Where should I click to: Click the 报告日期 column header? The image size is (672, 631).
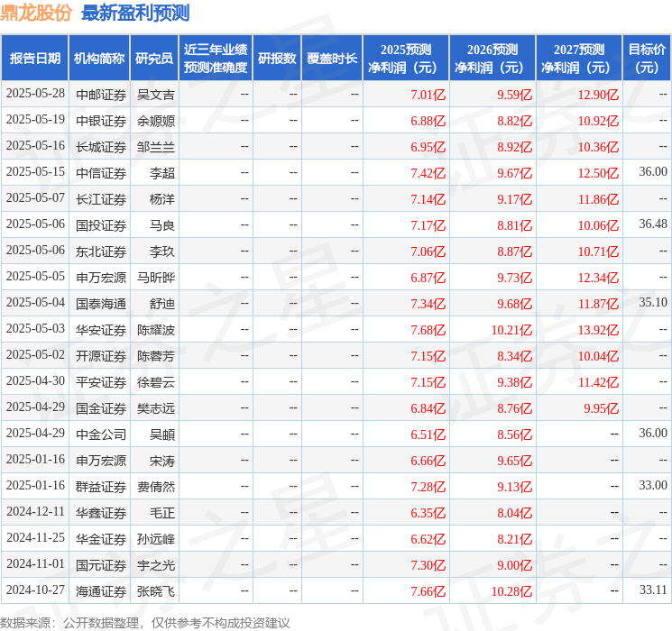click(34, 58)
